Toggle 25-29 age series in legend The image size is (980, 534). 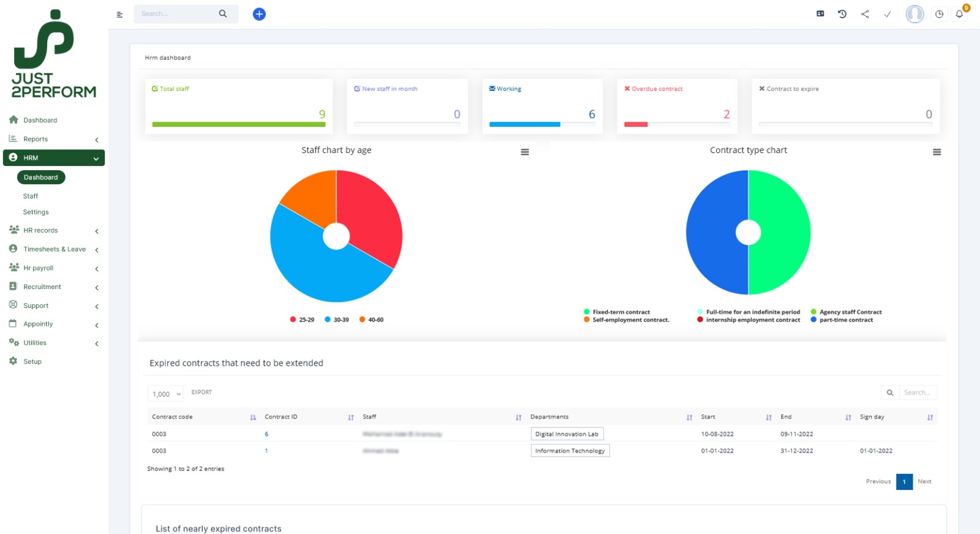[302, 320]
